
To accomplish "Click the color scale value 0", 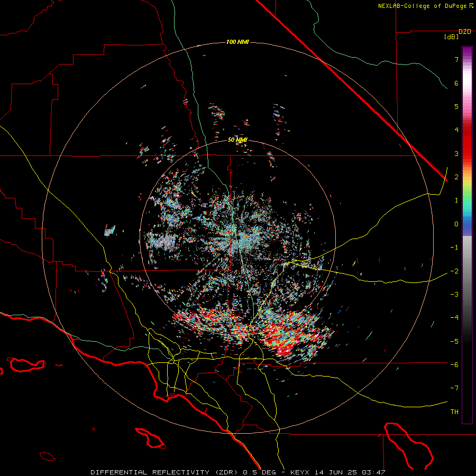I will coord(456,224).
